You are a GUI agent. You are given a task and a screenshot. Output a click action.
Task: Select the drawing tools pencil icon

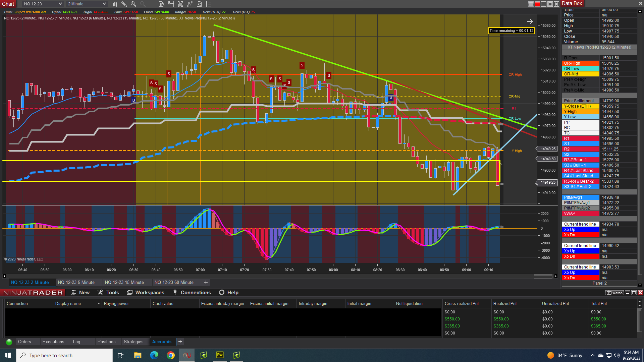(124, 4)
